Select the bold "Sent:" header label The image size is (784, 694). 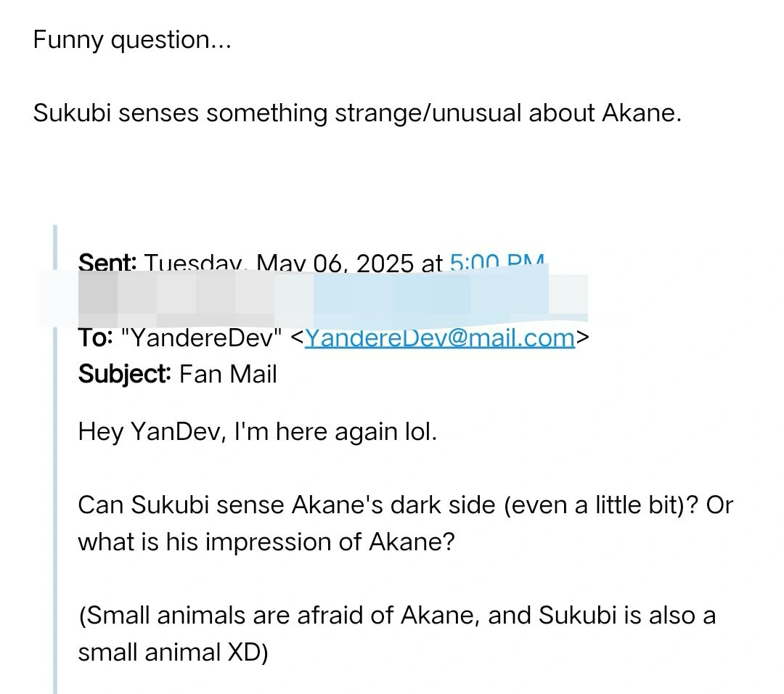[109, 264]
